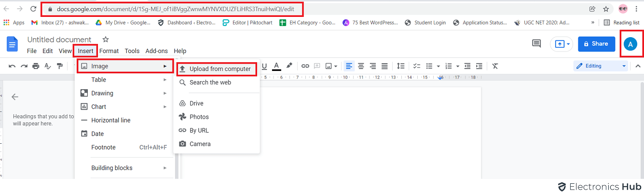Insert image from Drive
644x192 pixels.
point(217,103)
